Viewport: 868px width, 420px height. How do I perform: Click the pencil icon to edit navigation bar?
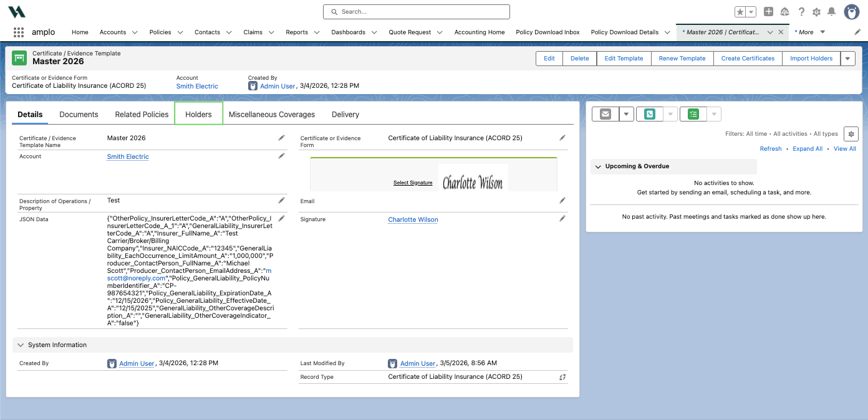857,32
